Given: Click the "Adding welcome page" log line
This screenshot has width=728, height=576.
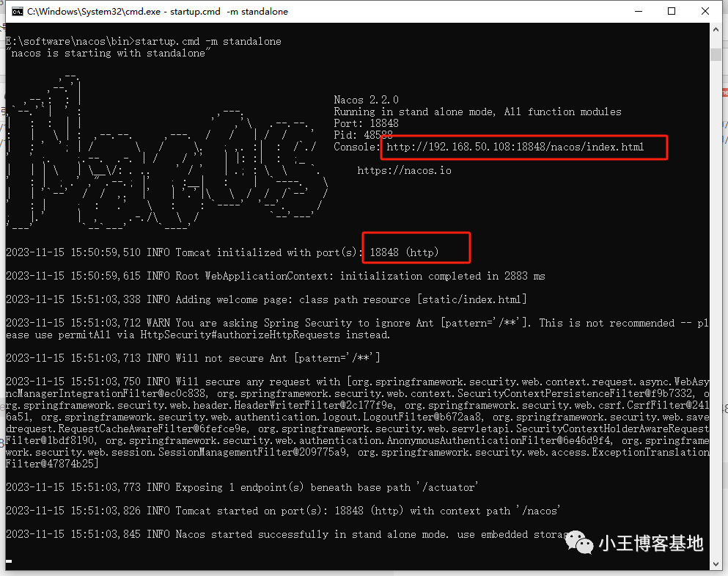Looking at the screenshot, I should coord(267,299).
